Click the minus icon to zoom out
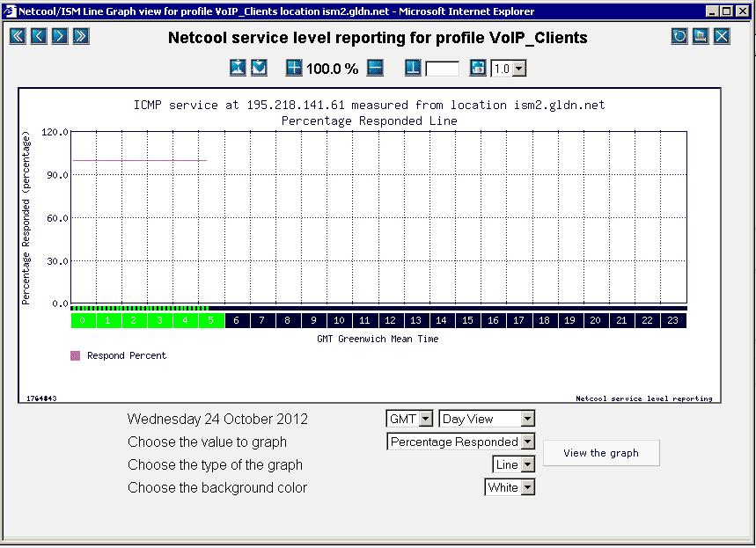Image resolution: width=756 pixels, height=548 pixels. (375, 68)
